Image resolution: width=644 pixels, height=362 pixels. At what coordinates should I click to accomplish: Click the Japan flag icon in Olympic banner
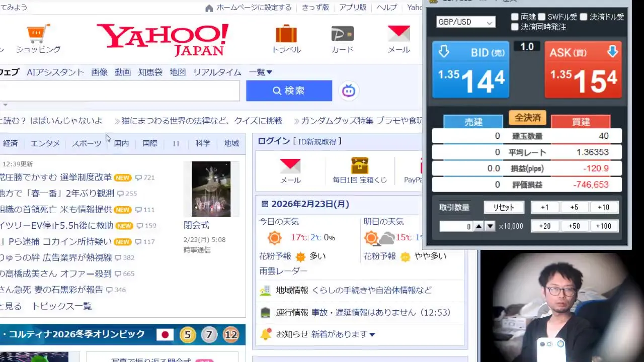(165, 334)
